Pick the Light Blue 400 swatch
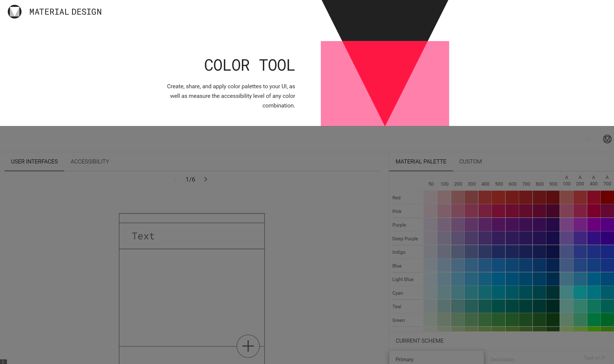This screenshot has height=364, width=614. (485, 279)
